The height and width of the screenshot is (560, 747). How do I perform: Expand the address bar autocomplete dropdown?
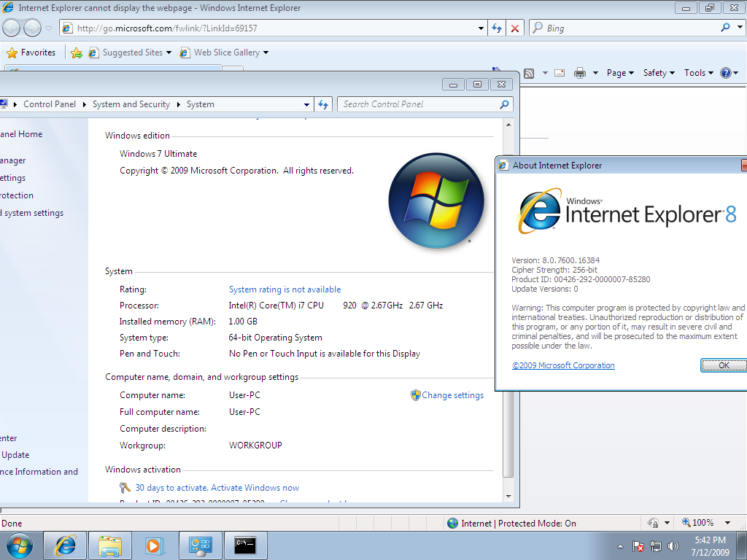(481, 28)
